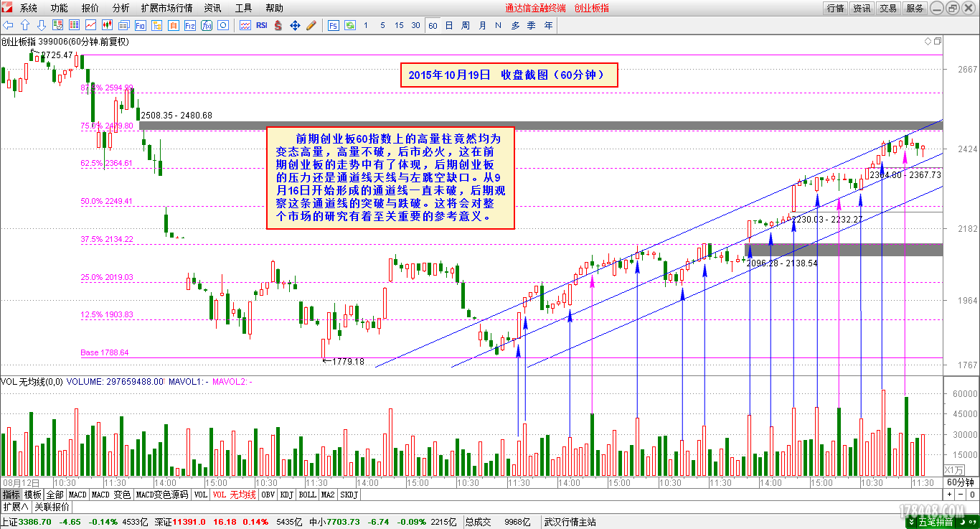Switch to 1-minute period

tap(366, 25)
